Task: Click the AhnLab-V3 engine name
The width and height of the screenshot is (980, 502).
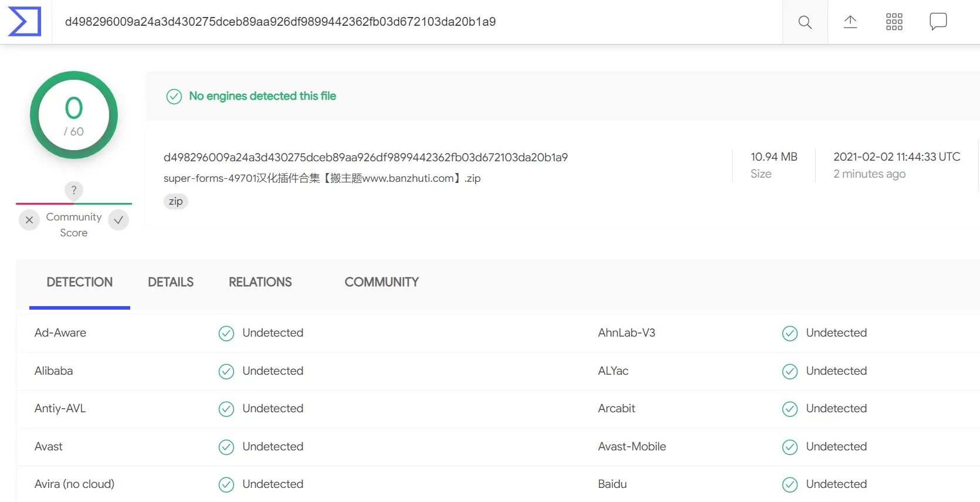Action: click(x=627, y=333)
